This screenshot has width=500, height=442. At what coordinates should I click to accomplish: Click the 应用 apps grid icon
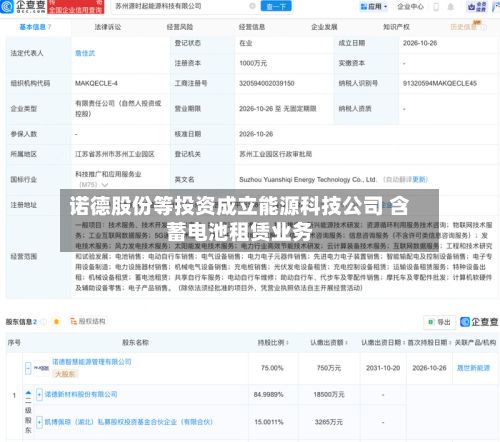click(364, 7)
